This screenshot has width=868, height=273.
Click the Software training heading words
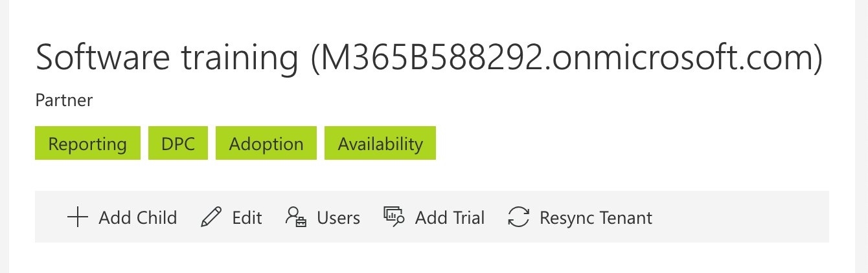[166, 57]
